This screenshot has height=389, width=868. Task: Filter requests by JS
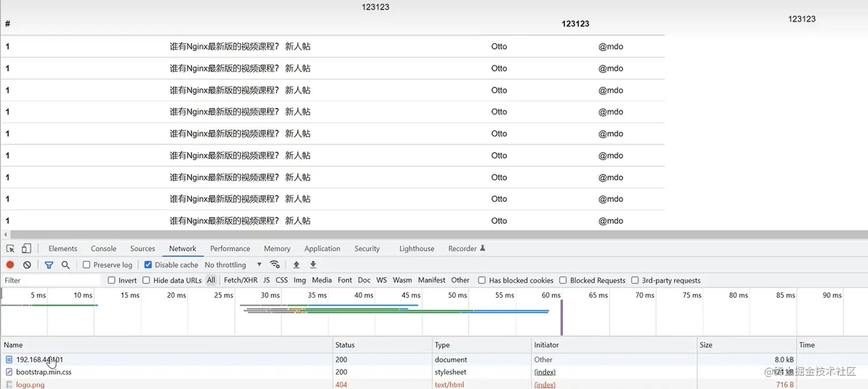266,280
